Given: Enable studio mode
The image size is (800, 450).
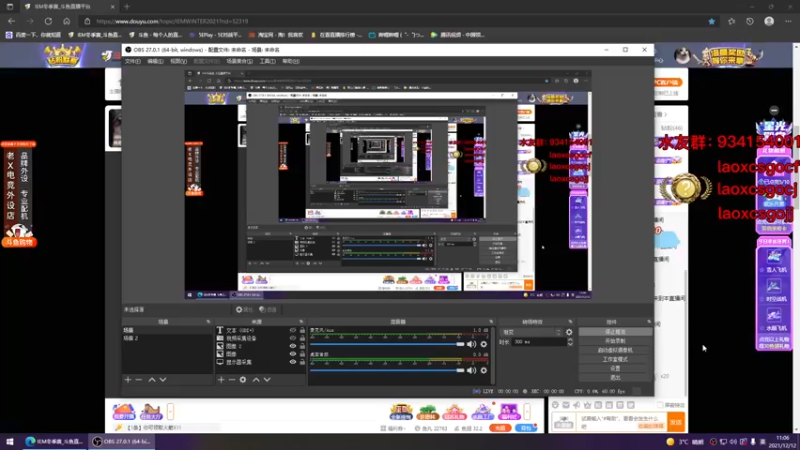Looking at the screenshot, I should 615,359.
